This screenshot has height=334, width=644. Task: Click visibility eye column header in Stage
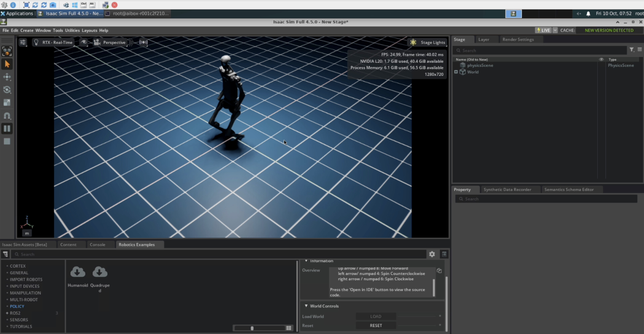pos(601,59)
